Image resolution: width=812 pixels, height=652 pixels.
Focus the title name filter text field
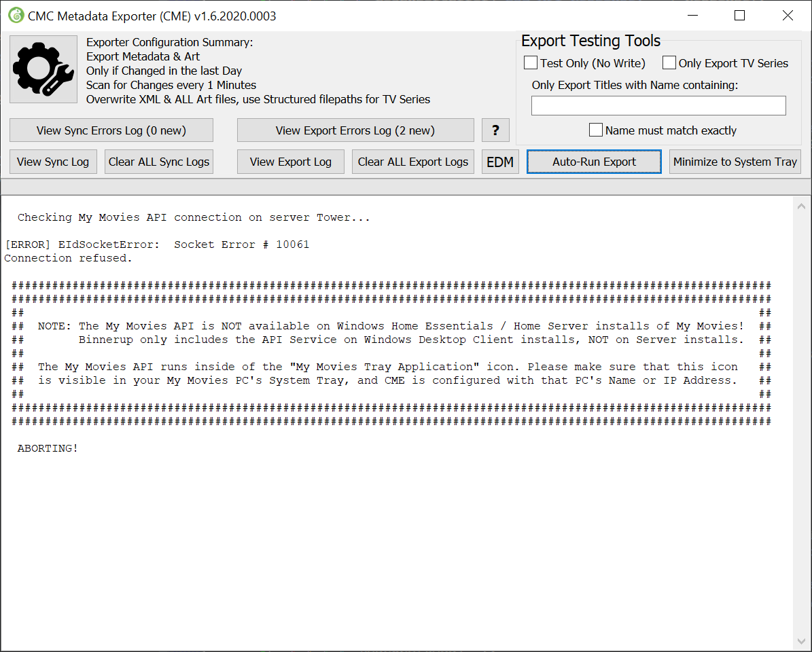point(658,105)
